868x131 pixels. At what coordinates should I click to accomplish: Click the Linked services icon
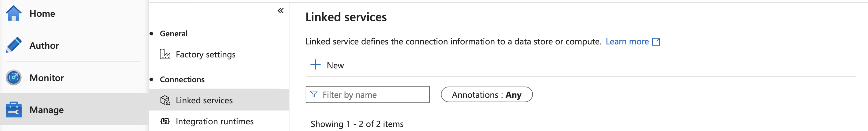[165, 100]
